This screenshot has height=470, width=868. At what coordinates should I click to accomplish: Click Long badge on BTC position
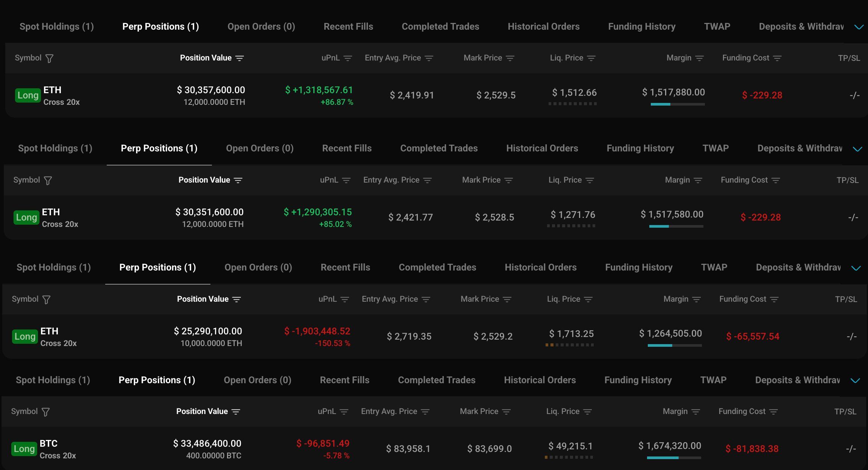coord(24,449)
